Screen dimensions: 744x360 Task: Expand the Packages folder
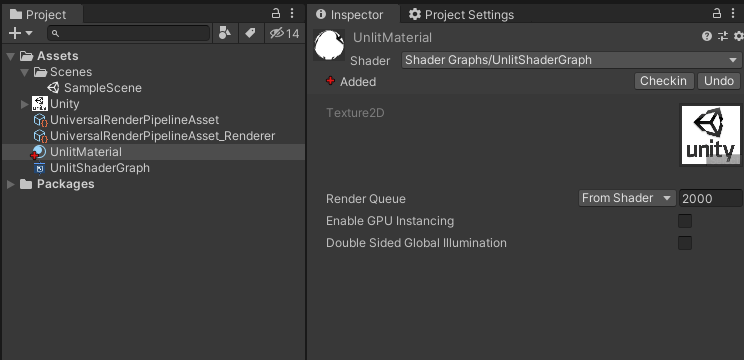pos(10,184)
